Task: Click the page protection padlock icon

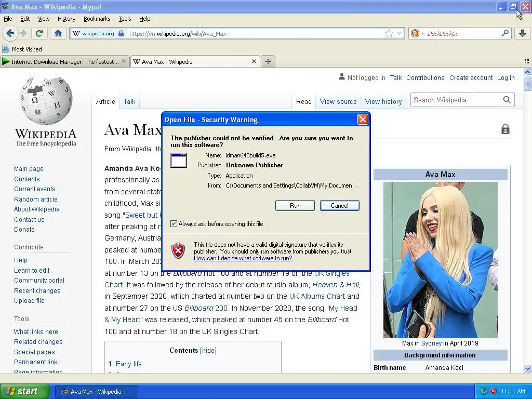Action: click(505, 129)
